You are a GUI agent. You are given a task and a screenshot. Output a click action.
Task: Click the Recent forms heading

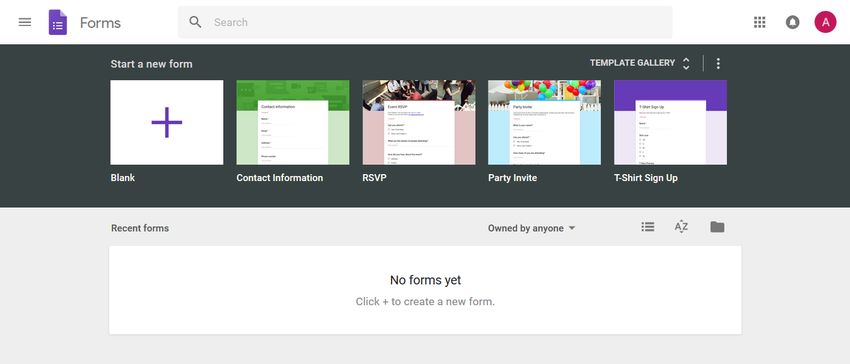click(x=140, y=228)
